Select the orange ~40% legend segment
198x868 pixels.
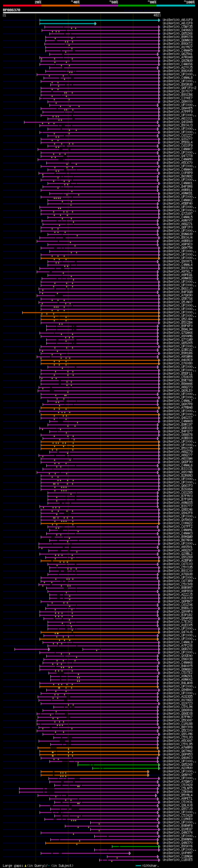[x=60, y=5]
